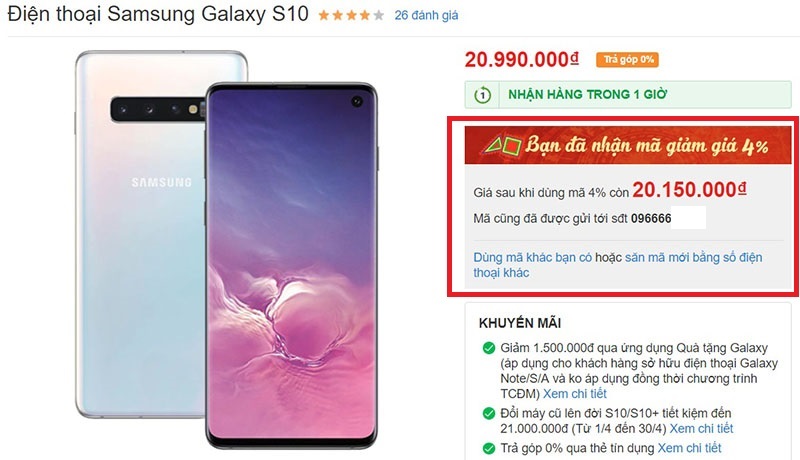Screen dimensions: 800x460
Task: Click the third green checkmark in promotions
Action: click(x=489, y=448)
